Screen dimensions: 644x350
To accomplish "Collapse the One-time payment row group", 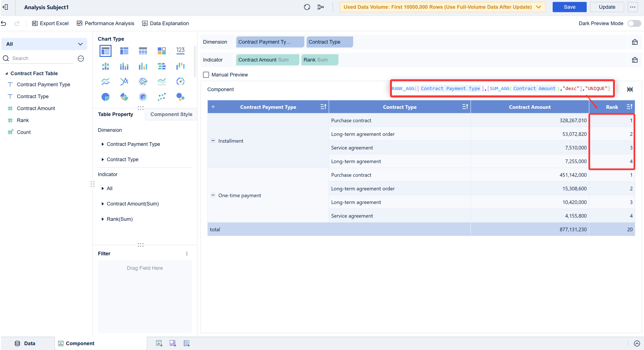I will coord(213,195).
